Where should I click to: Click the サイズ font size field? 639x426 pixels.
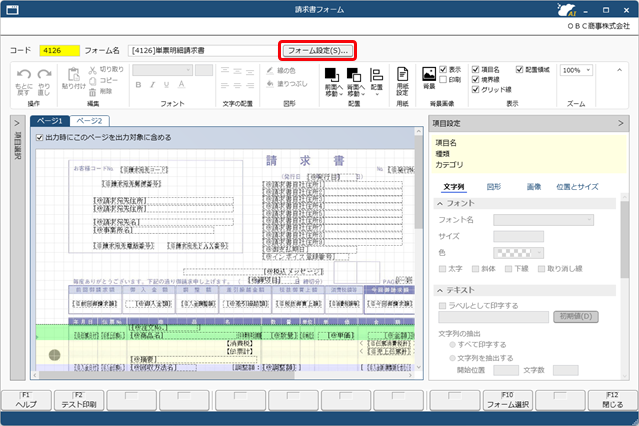click(x=518, y=236)
